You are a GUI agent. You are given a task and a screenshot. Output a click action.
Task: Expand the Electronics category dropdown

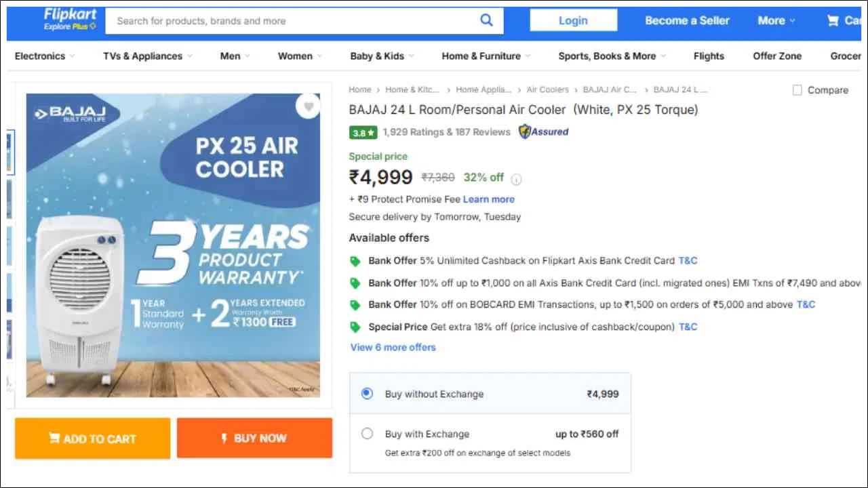[45, 56]
